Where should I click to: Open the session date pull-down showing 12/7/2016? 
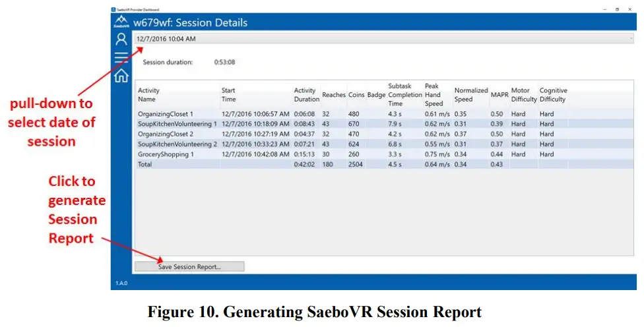(x=384, y=39)
